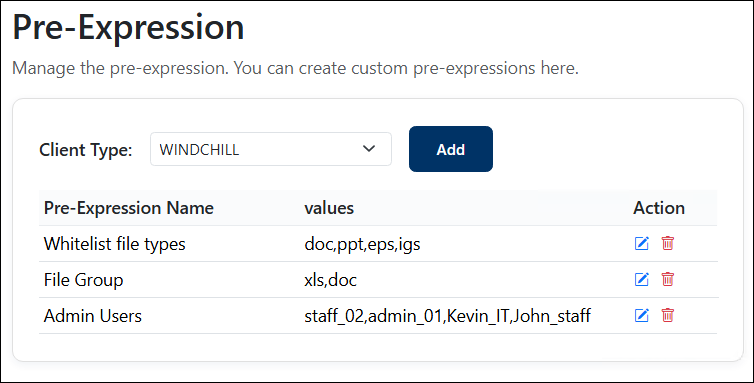Click the Add button

coord(451,149)
